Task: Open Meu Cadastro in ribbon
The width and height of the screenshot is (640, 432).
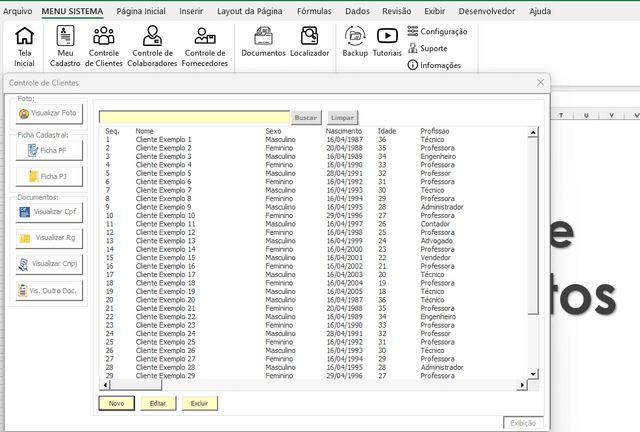Action: coord(65,46)
